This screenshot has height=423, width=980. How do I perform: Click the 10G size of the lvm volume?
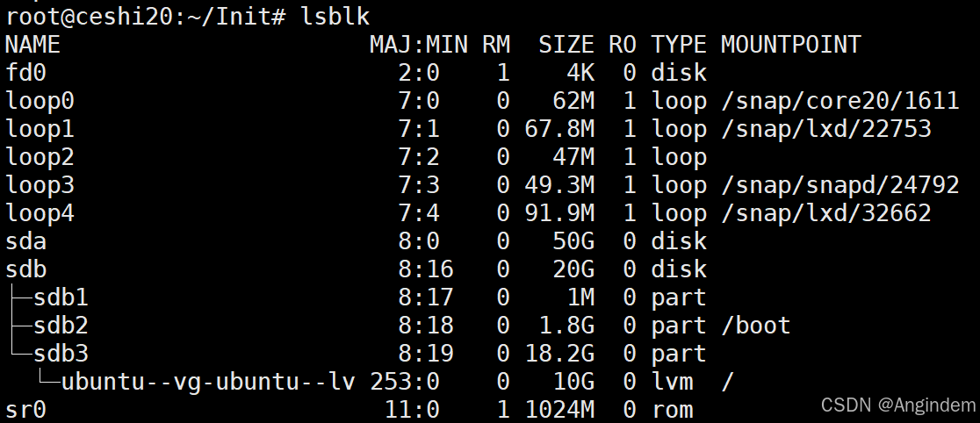pos(573,382)
